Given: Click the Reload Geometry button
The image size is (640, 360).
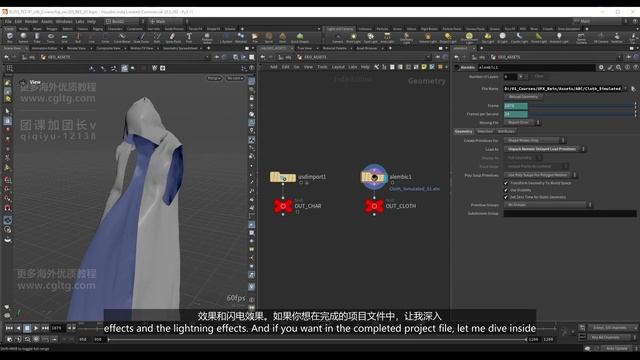Looking at the screenshot, I should [x=523, y=97].
